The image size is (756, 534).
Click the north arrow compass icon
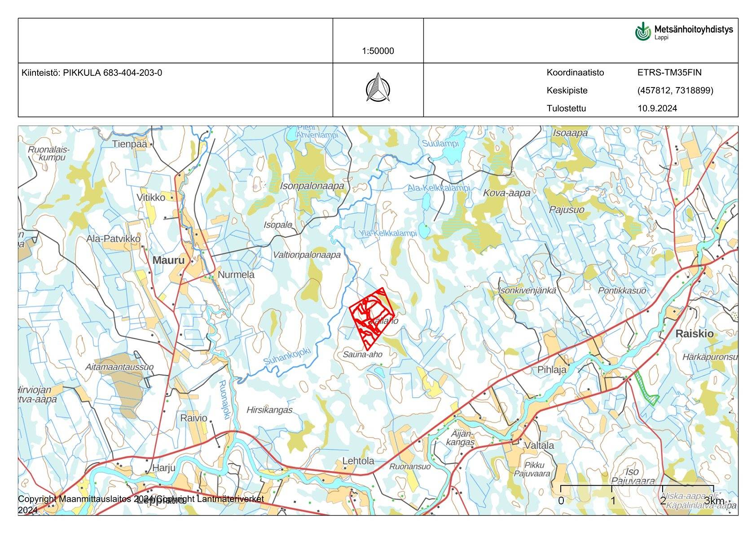point(378,87)
